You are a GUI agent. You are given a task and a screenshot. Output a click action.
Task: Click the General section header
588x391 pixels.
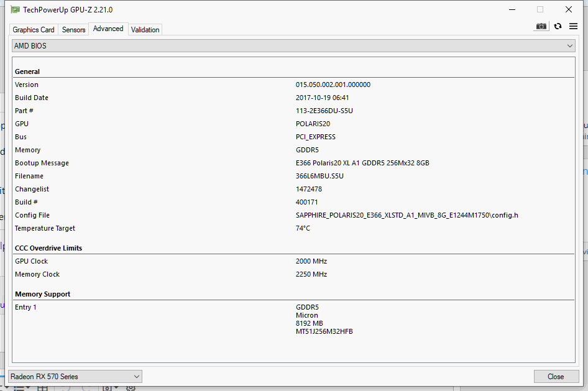coord(27,71)
